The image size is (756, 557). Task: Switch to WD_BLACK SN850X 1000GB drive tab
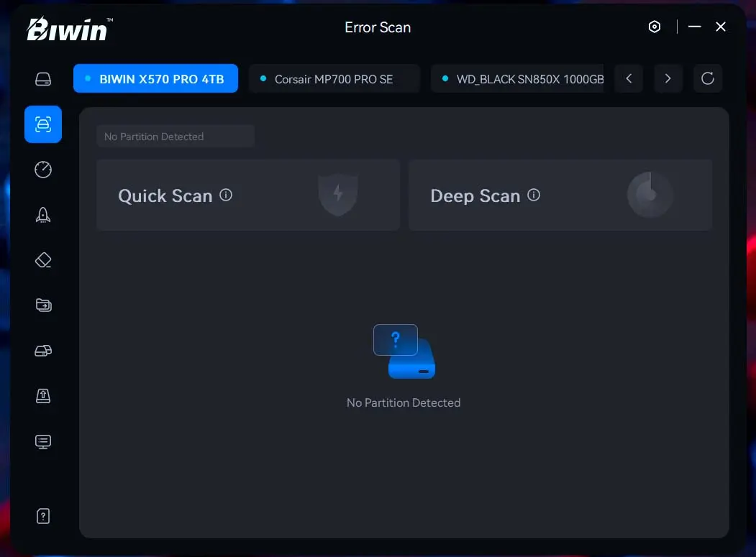(522, 79)
